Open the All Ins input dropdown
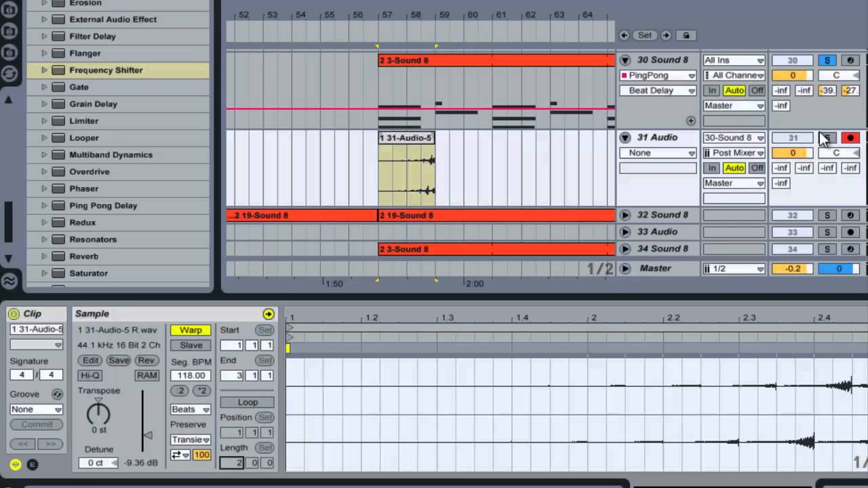Screen dimensions: 868x488 [x=734, y=60]
